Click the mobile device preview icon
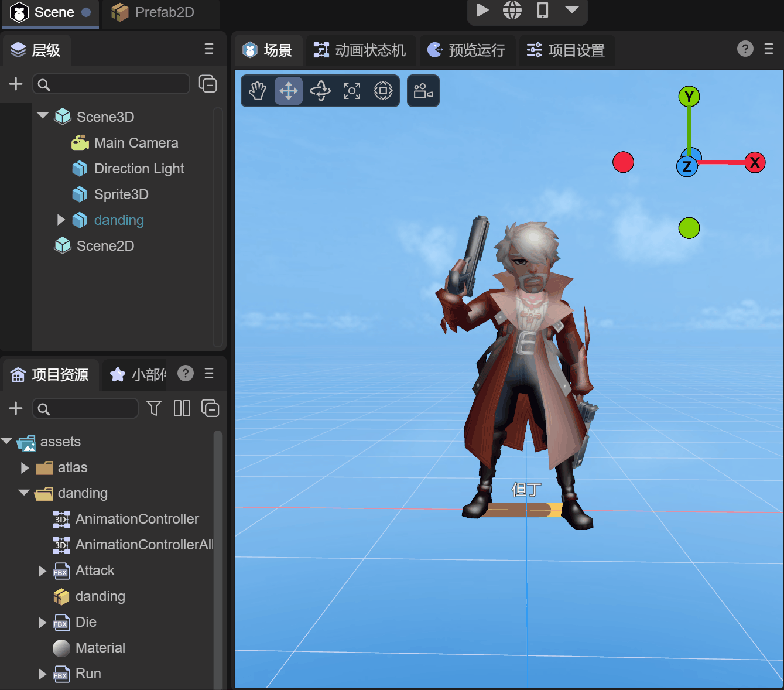This screenshot has height=690, width=784. (543, 10)
